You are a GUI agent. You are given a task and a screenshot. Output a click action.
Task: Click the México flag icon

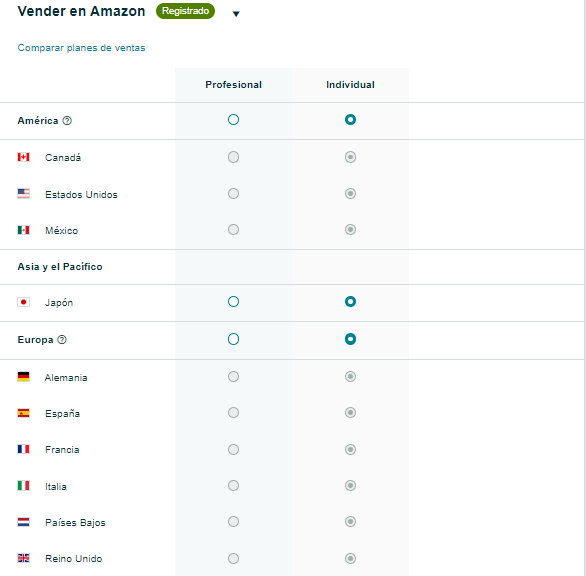tap(24, 230)
